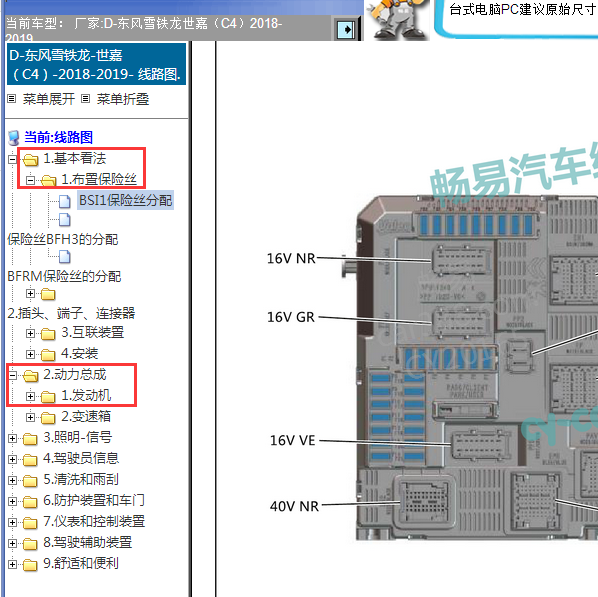Click the BSI1保险丝分配 document icon
The width and height of the screenshot is (598, 597).
point(65,201)
